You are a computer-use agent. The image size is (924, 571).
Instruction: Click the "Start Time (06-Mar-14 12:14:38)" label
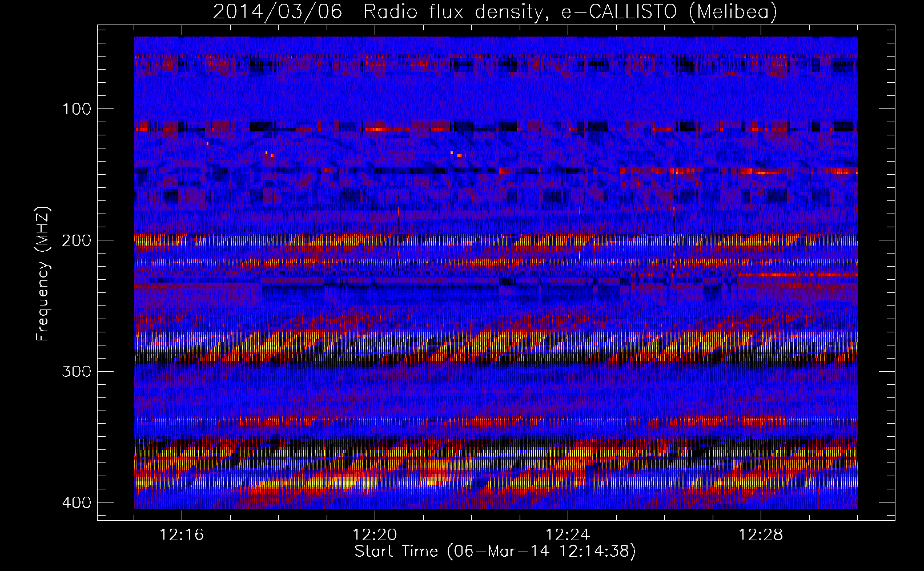point(495,552)
